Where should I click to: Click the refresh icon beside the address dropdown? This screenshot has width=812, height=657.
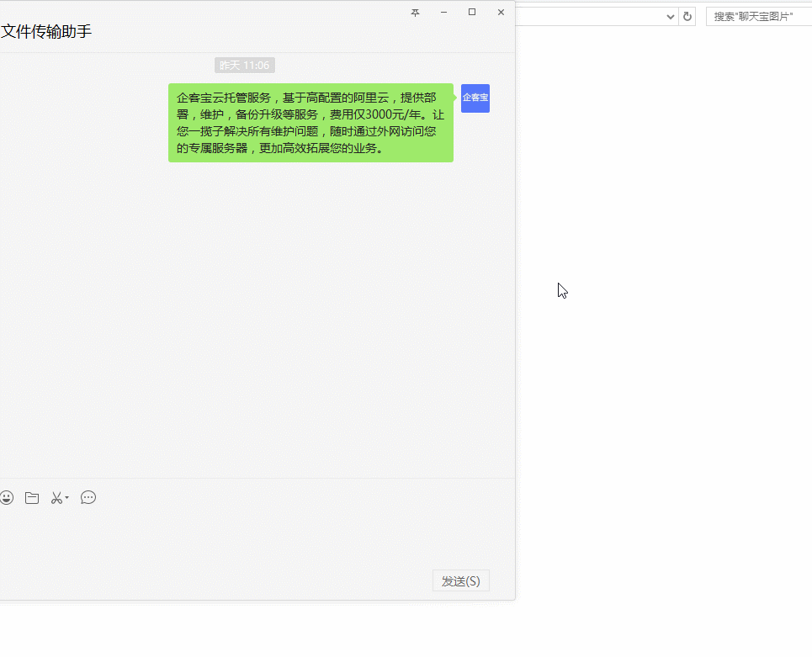[687, 16]
